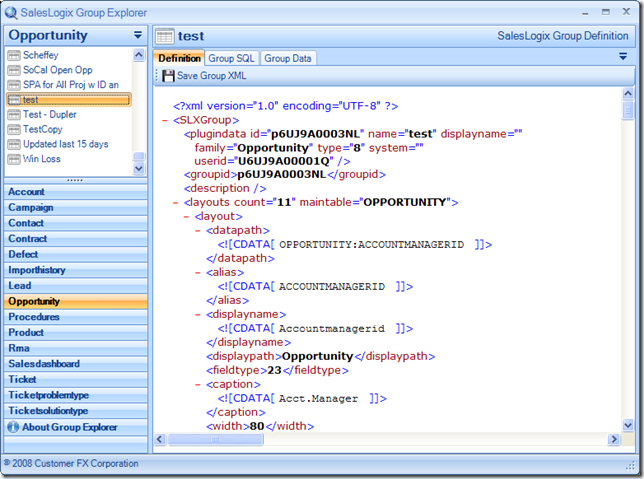This screenshot has width=644, height=479.
Task: Click the Test - Dupler group icon
Action: 14,115
